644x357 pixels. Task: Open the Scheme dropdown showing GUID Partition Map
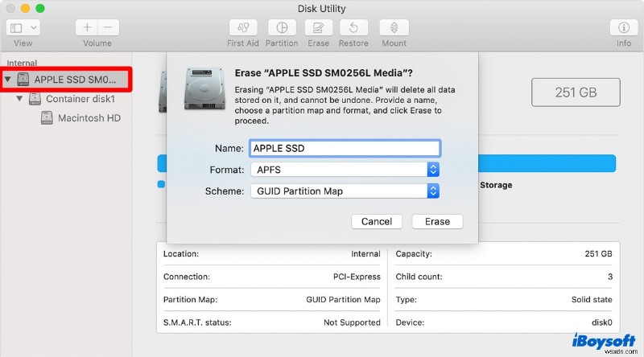[x=345, y=191]
